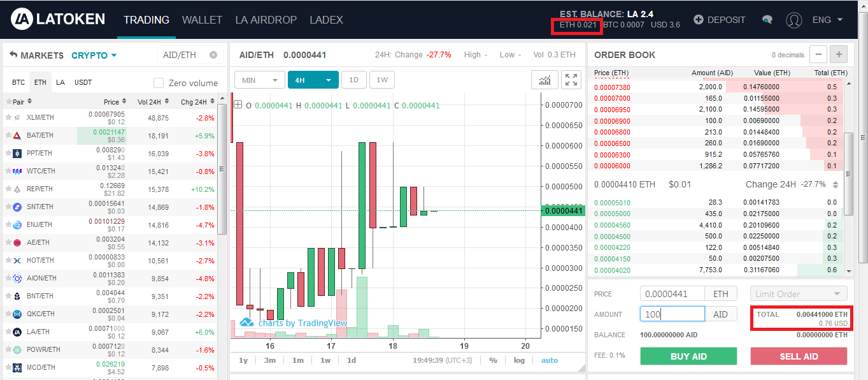
Task: Open the MIN interval dropdown
Action: [260, 80]
